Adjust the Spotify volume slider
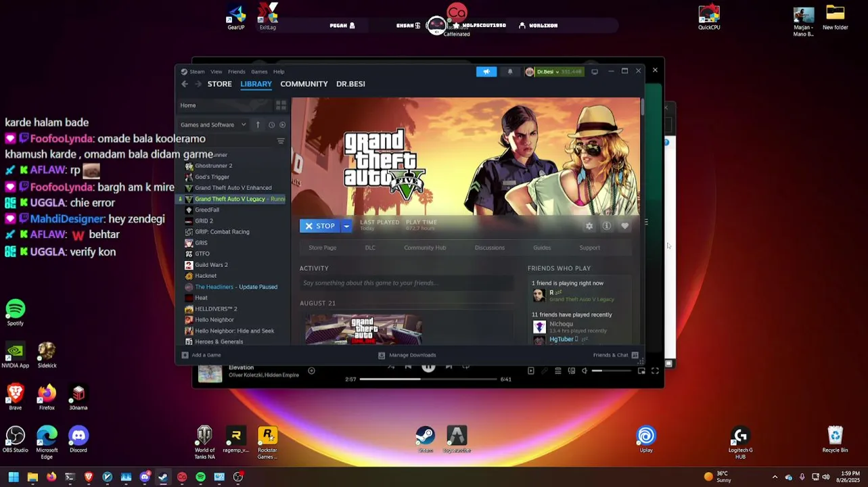The height and width of the screenshot is (487, 868). point(612,371)
